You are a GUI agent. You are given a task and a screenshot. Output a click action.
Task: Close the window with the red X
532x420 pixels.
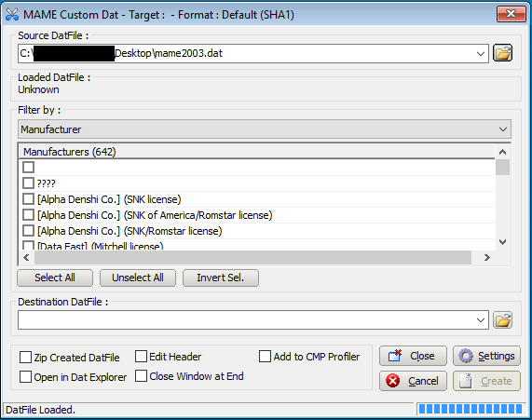512,14
